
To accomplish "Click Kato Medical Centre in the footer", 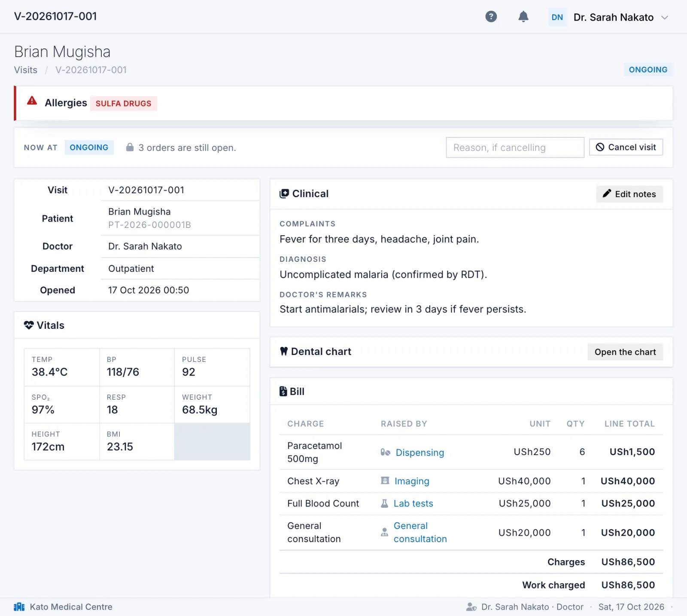I will pos(71,607).
